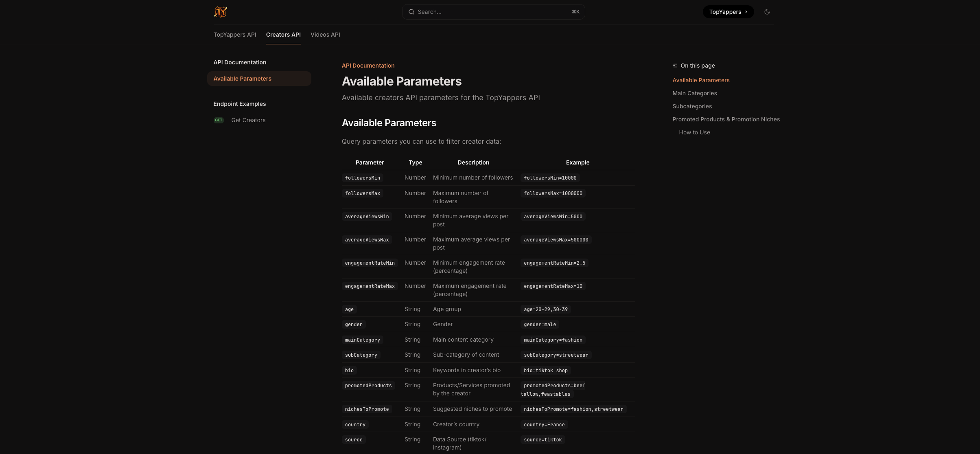Image resolution: width=980 pixels, height=454 pixels.
Task: Open the TopYappers button in header
Action: click(728, 12)
